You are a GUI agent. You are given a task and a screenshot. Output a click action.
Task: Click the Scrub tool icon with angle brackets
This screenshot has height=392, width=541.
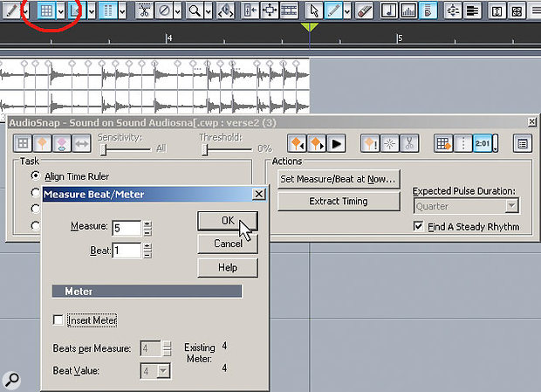click(x=226, y=10)
